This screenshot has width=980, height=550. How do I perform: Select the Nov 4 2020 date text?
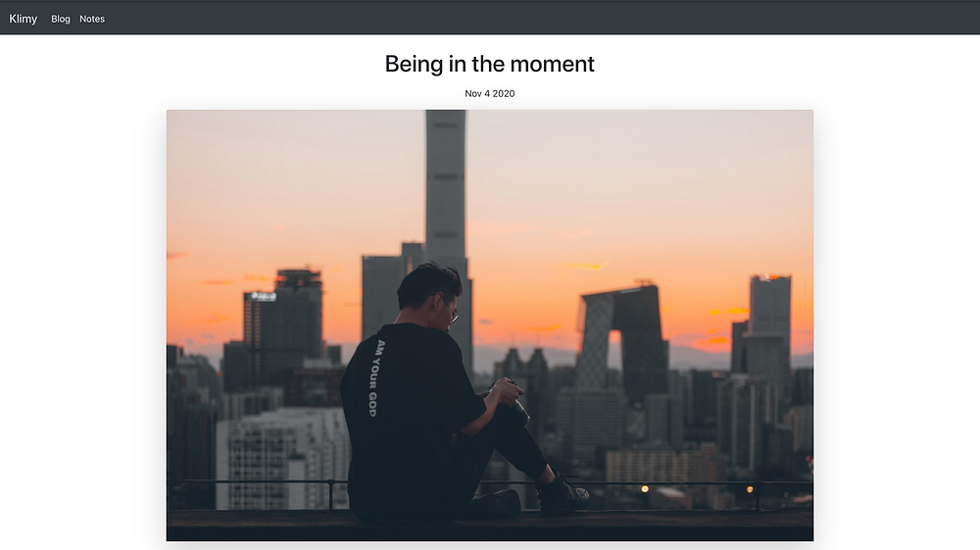[x=489, y=94]
